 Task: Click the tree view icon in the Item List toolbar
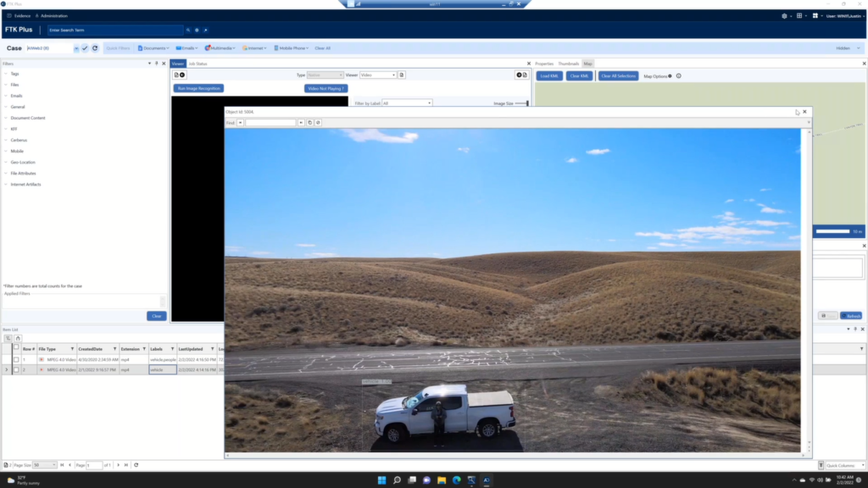click(x=8, y=338)
